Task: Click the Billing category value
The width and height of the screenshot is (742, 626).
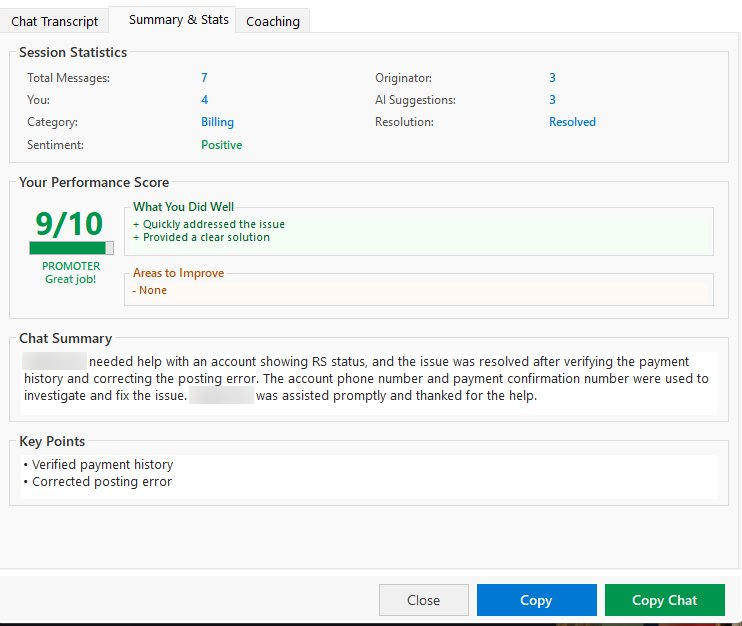Action: point(217,122)
